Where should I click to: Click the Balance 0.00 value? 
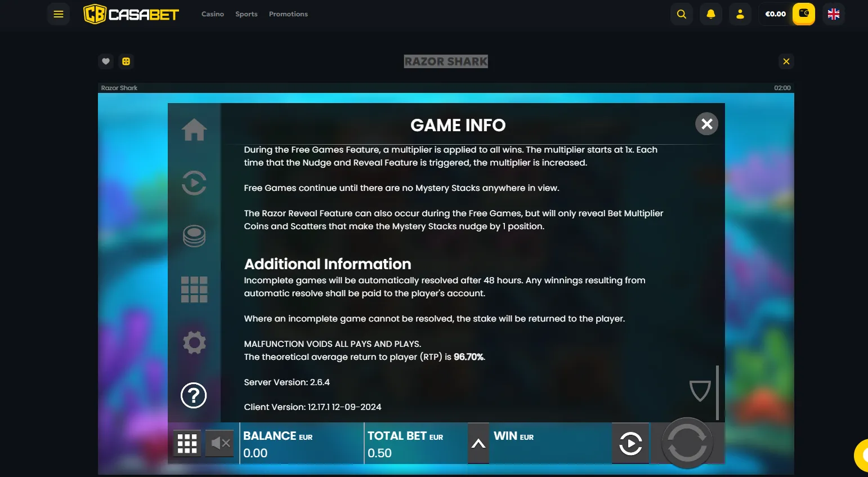(x=256, y=453)
